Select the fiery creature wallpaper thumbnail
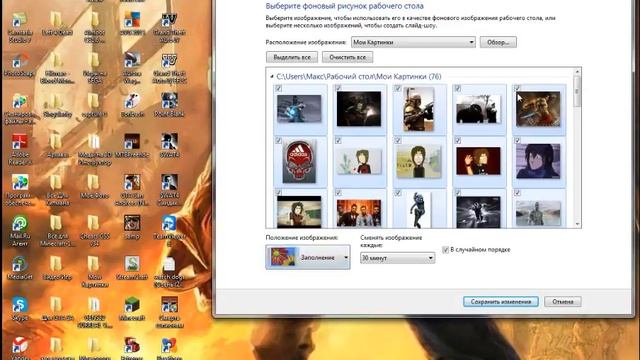The height and width of the screenshot is (360, 640). coord(538,109)
